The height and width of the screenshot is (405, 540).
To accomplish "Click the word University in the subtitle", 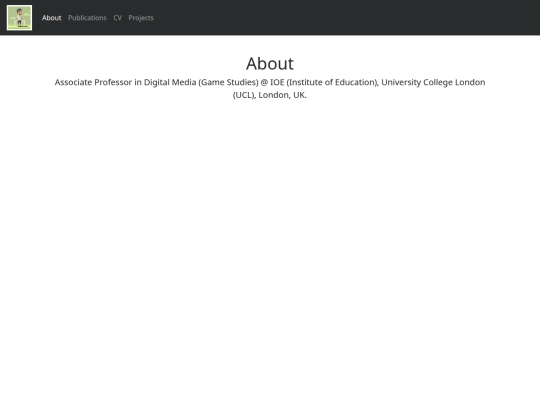I will tap(401, 83).
